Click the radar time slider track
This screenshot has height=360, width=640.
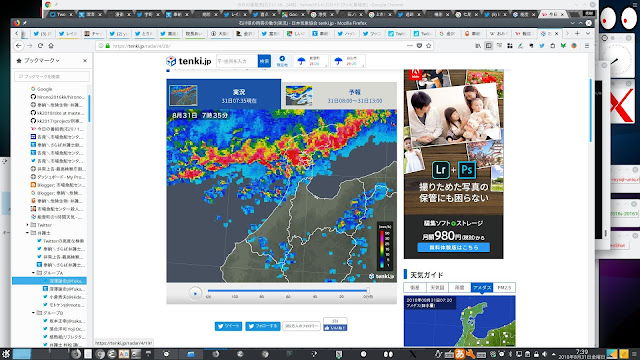point(288,291)
